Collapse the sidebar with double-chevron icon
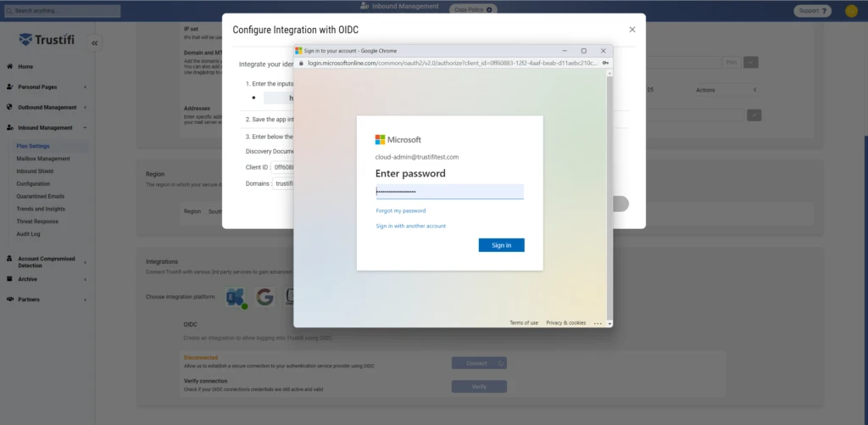The width and height of the screenshot is (868, 425). [x=95, y=43]
